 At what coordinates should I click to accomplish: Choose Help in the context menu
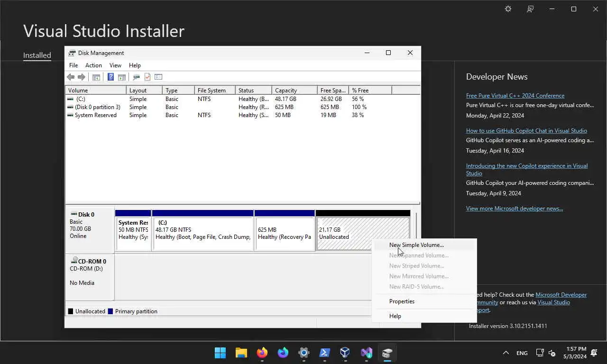pyautogui.click(x=424, y=316)
